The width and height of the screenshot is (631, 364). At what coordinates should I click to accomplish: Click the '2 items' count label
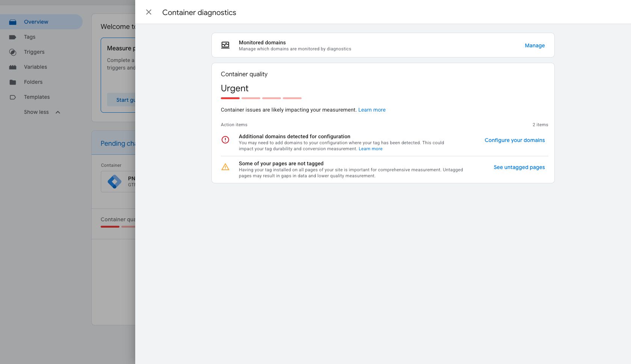click(540, 125)
